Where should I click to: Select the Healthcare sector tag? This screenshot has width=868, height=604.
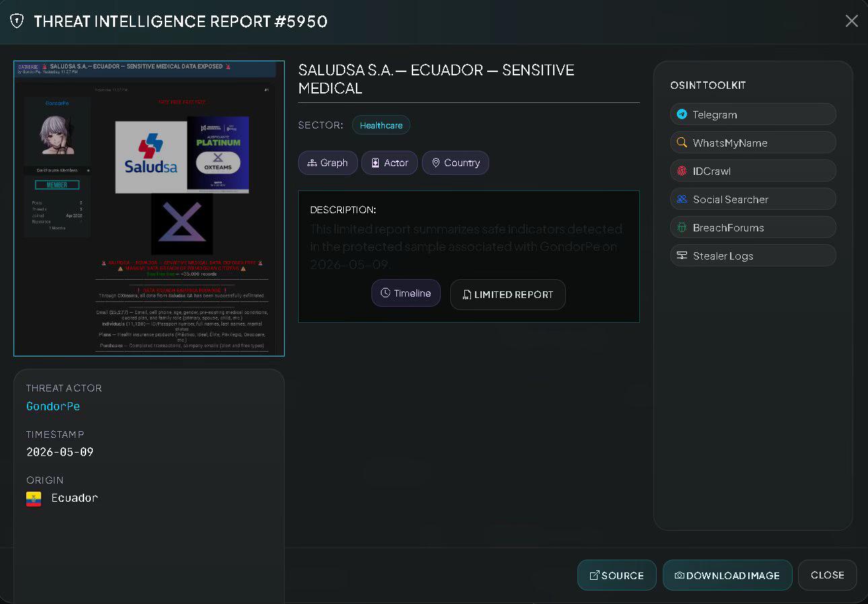tap(381, 125)
